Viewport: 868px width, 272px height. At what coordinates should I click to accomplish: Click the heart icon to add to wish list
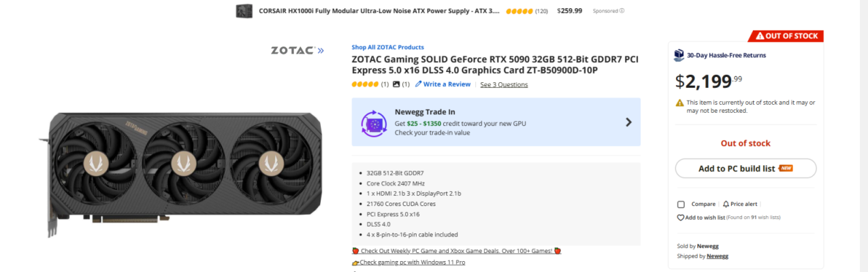(x=680, y=218)
